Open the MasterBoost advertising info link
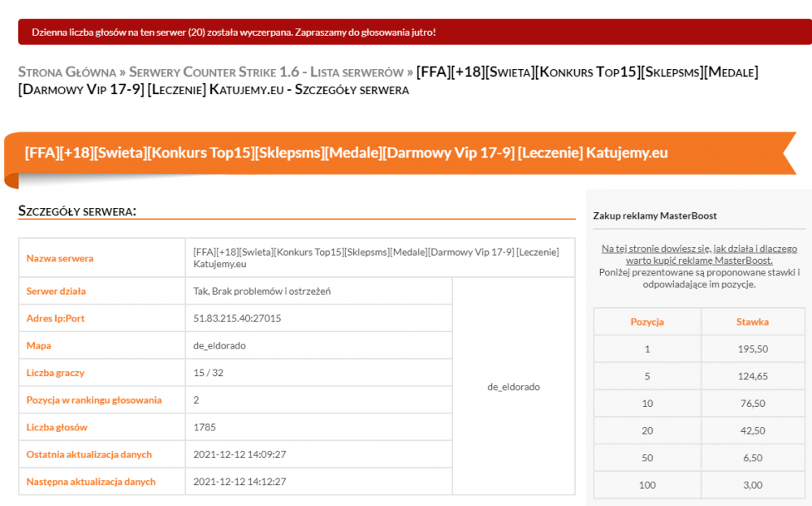This screenshot has width=812, height=506. [x=699, y=254]
